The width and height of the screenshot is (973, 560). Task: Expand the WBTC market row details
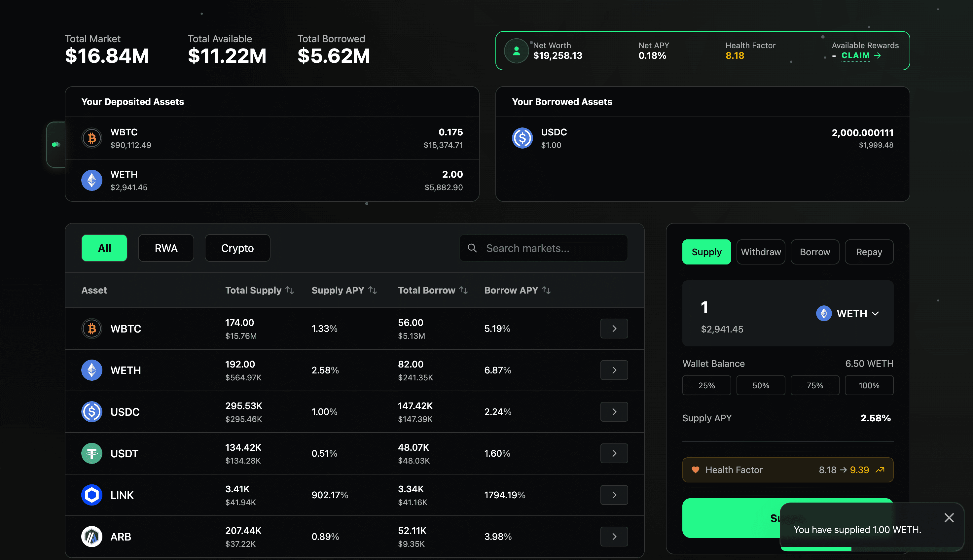tap(614, 329)
